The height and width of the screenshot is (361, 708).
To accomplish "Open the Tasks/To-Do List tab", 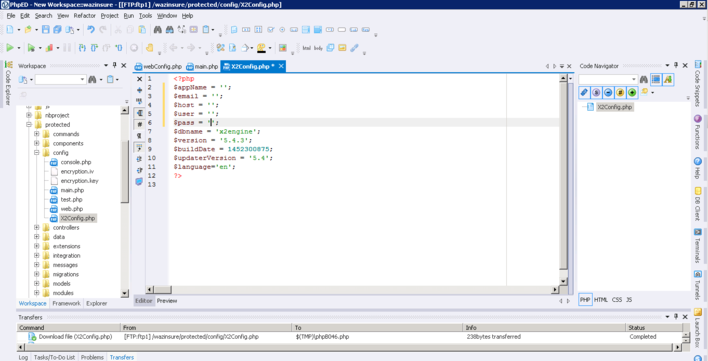I will click(55, 357).
